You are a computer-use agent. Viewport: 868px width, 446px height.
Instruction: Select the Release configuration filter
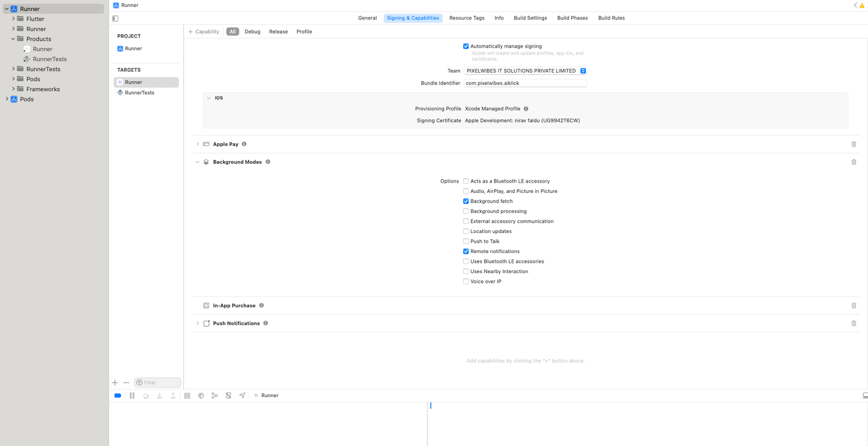pos(278,31)
